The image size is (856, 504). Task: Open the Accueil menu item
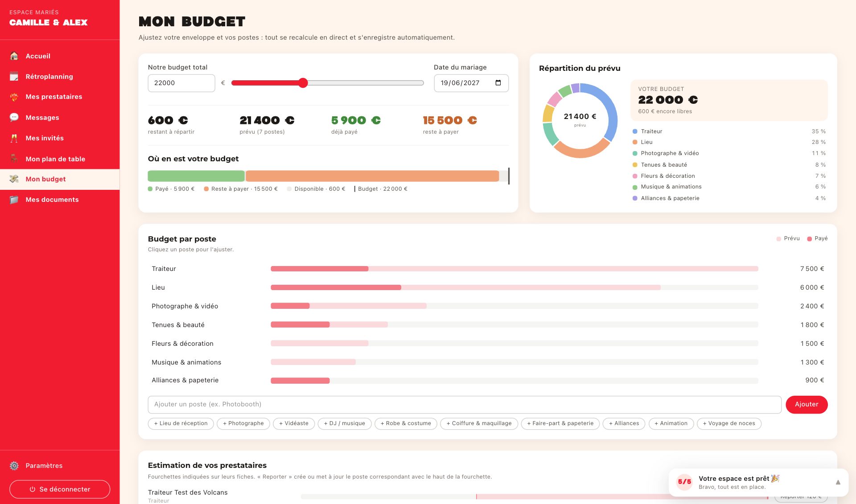[60, 56]
